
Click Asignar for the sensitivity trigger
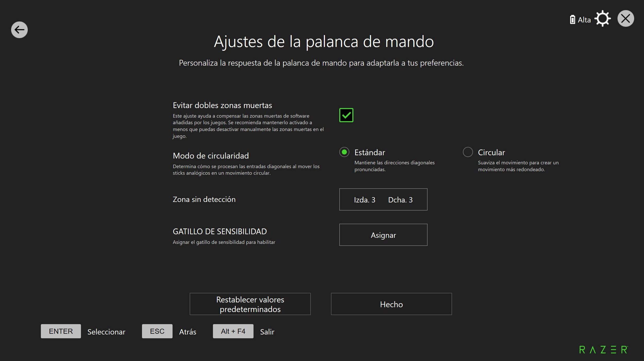383,235
